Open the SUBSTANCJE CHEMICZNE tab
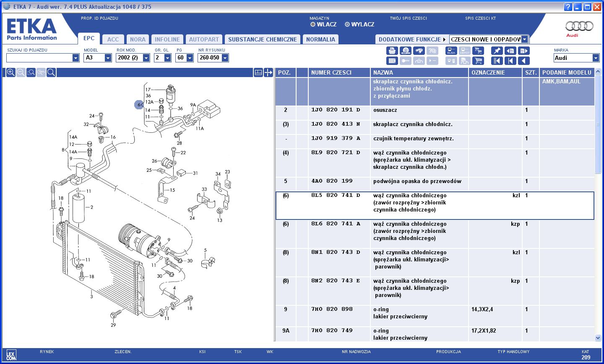604x364 pixels. [263, 39]
